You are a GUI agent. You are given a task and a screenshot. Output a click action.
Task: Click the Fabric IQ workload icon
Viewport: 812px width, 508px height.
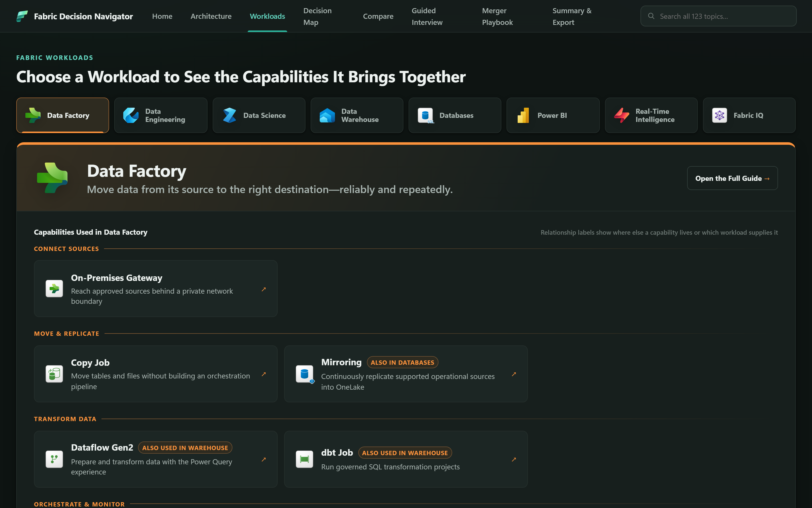click(x=719, y=115)
